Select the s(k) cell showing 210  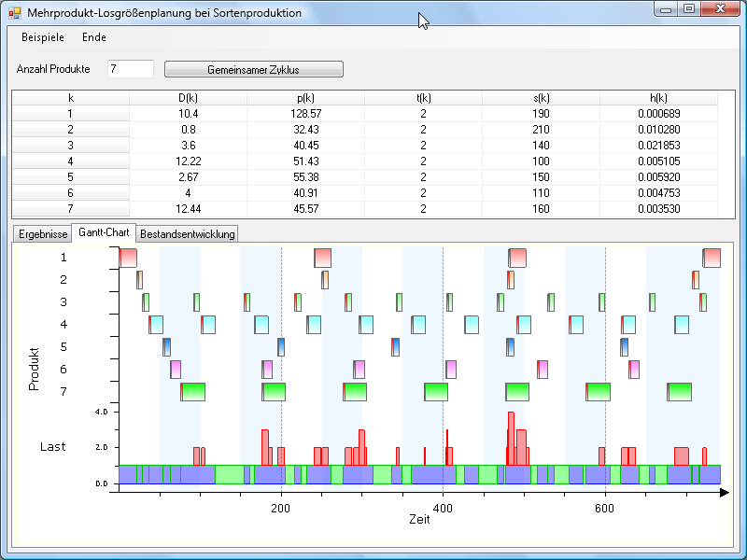[x=541, y=130]
